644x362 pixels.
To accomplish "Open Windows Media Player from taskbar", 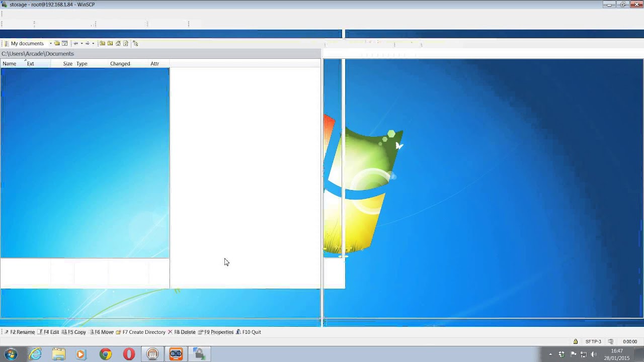I will coord(82,354).
